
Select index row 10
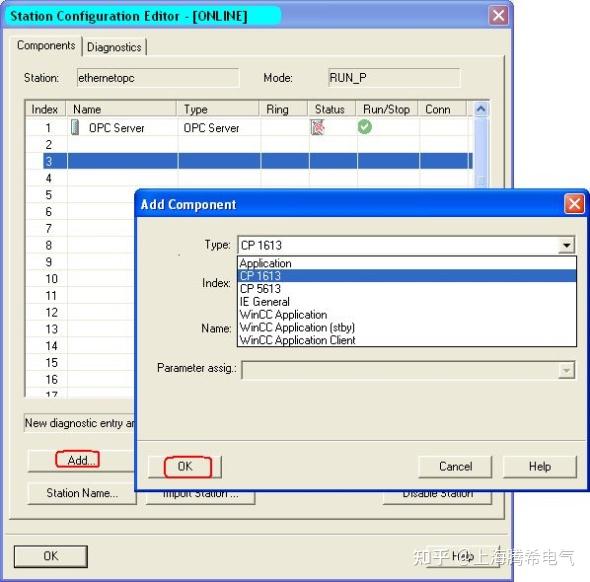click(x=80, y=279)
